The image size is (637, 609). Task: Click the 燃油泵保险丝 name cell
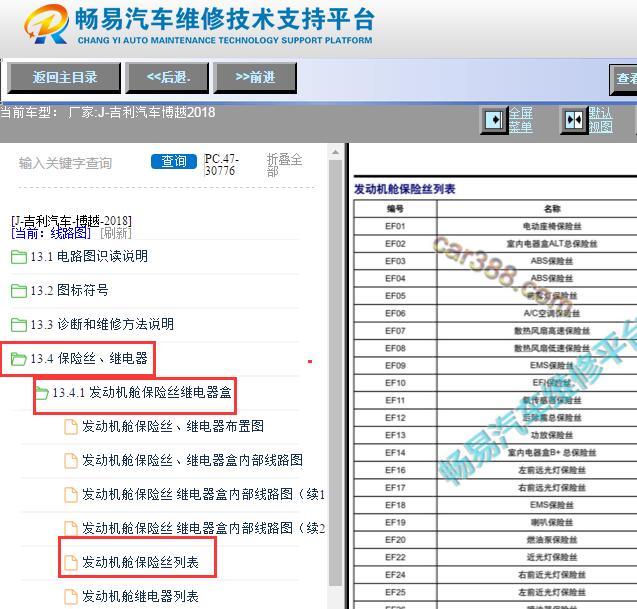pos(552,540)
